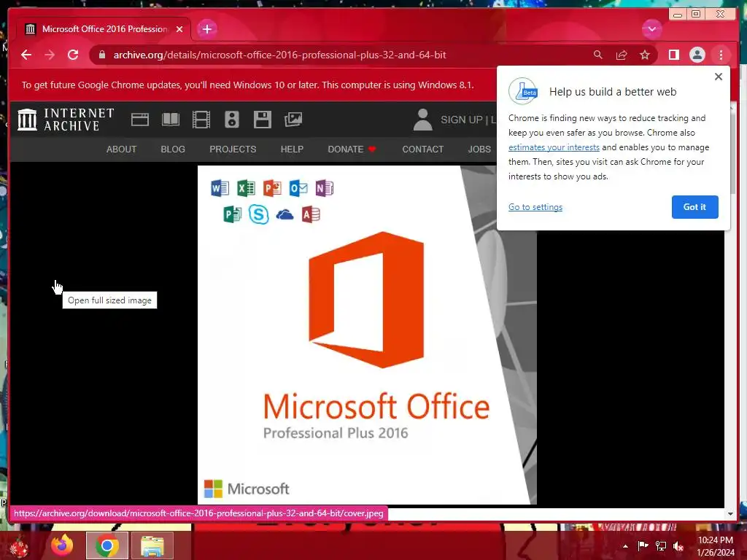Open the PROJECTS menu item
This screenshot has height=560, width=747.
(x=233, y=149)
